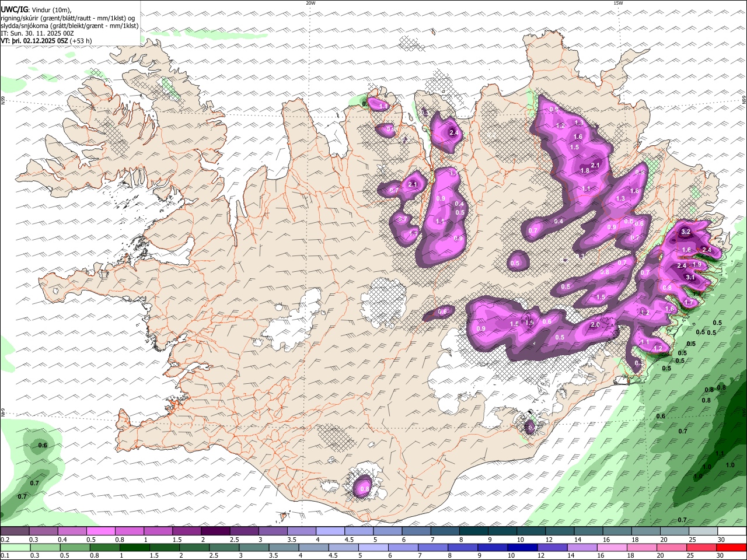Image resolution: width=747 pixels, height=560 pixels.
Task: Select the "IT: Sun. 30. 11. 2025 00Z" line
Action: [37, 33]
